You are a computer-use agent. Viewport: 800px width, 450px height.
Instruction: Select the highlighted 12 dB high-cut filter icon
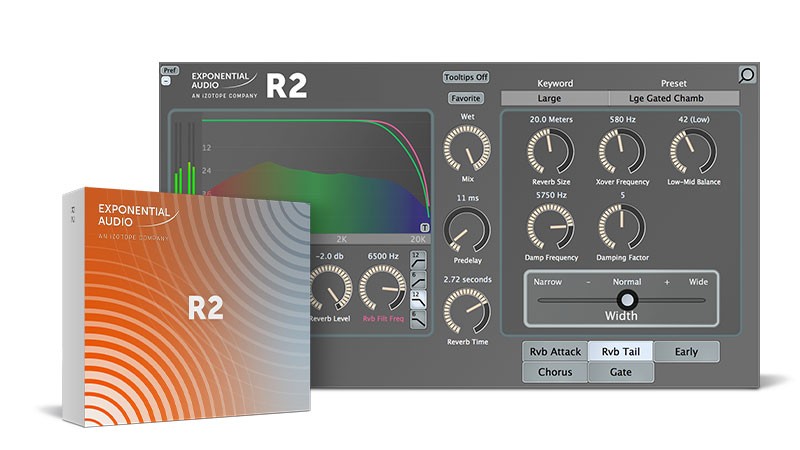[x=418, y=300]
